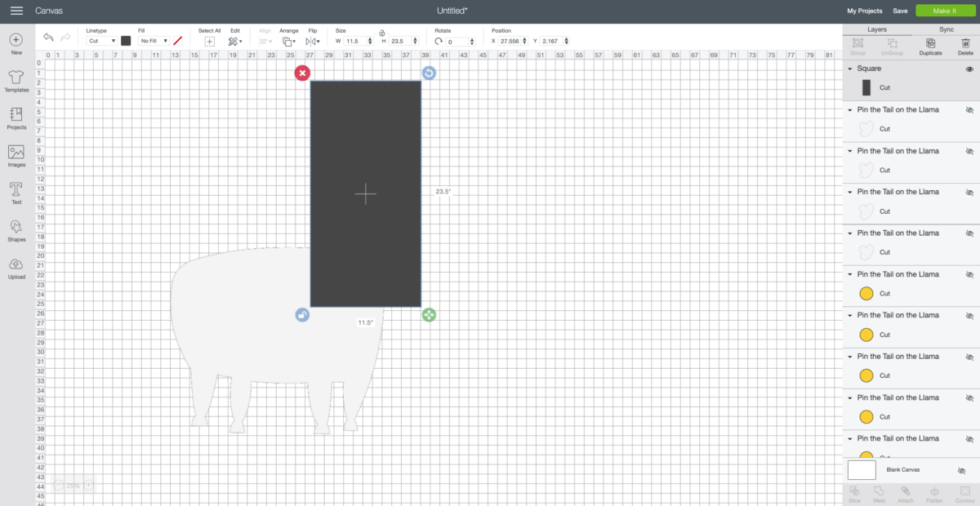Click the Weld icon at bottom right
The width and height of the screenshot is (980, 506).
tap(879, 492)
